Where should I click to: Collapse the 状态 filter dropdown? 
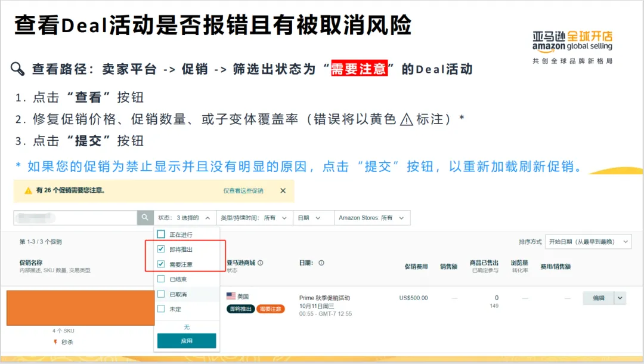click(x=185, y=218)
